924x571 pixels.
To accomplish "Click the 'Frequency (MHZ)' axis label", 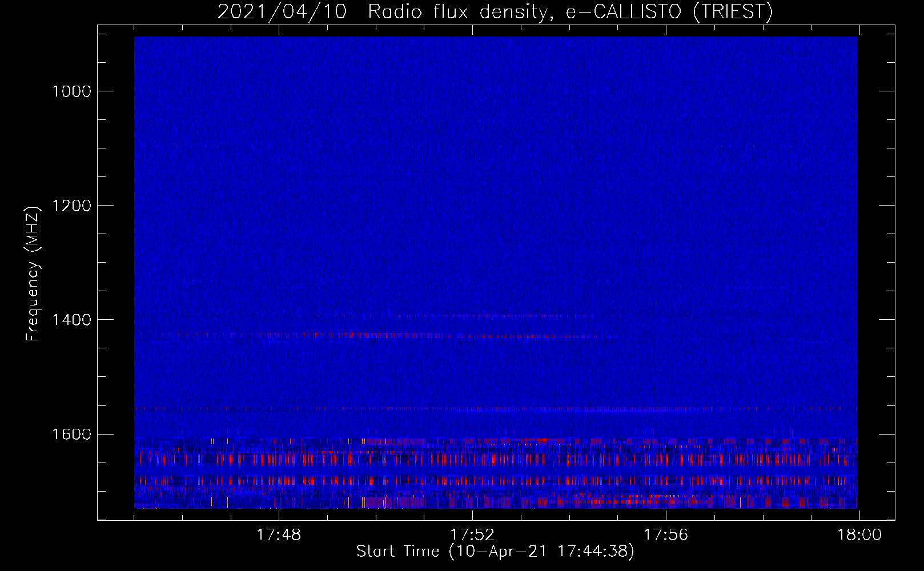I will pyautogui.click(x=33, y=274).
